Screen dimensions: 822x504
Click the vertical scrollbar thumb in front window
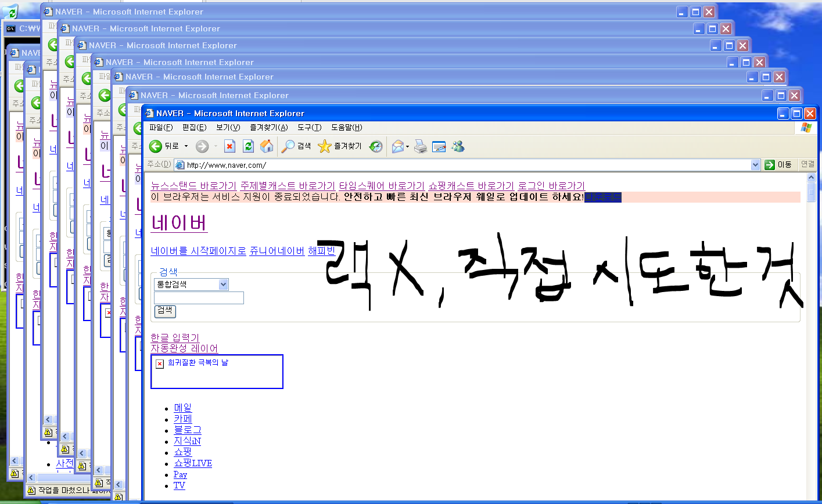coord(811,192)
